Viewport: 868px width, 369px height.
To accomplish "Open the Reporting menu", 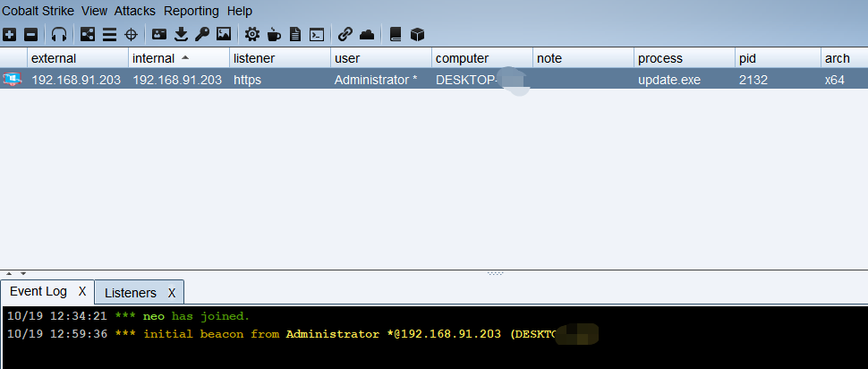I will click(x=191, y=11).
